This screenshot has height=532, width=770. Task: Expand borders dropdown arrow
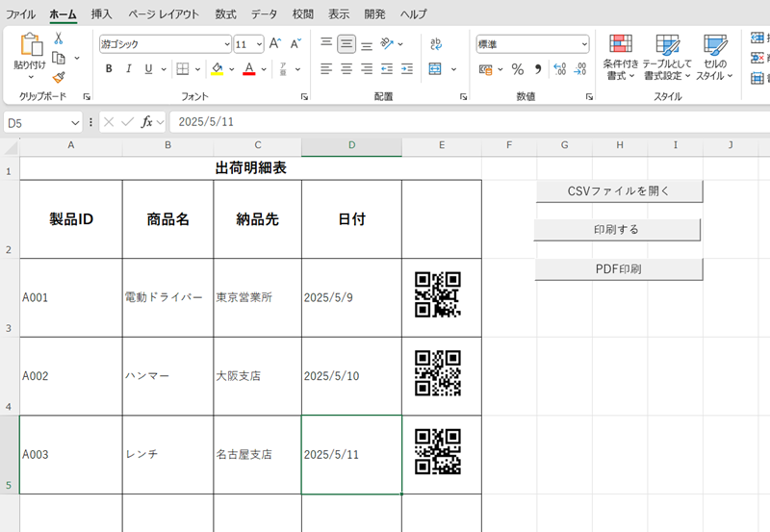click(x=197, y=69)
